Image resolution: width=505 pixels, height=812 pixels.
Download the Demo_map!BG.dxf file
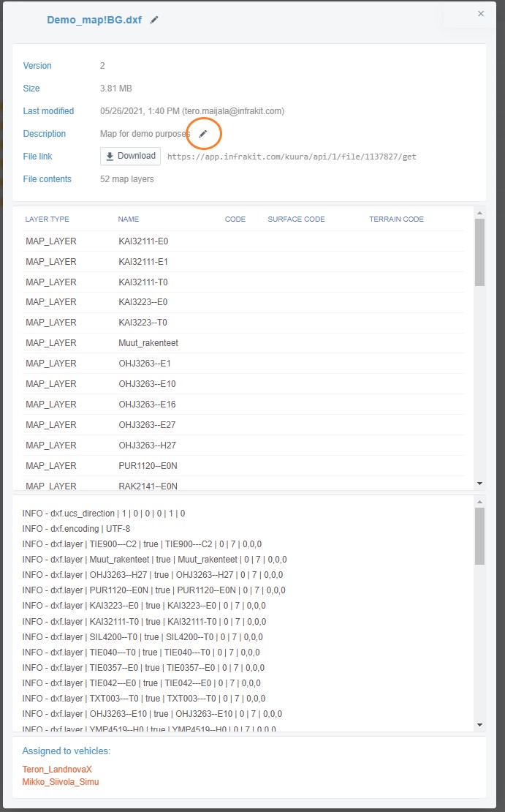pos(130,156)
